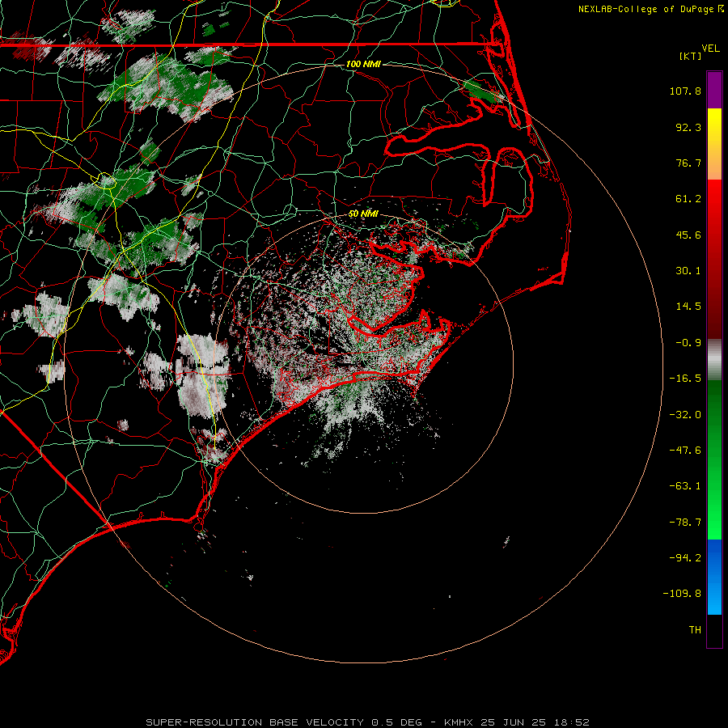Click the Super-Resolution Base Velocity caption
Image resolution: width=728 pixels, height=728 pixels.
(368, 722)
